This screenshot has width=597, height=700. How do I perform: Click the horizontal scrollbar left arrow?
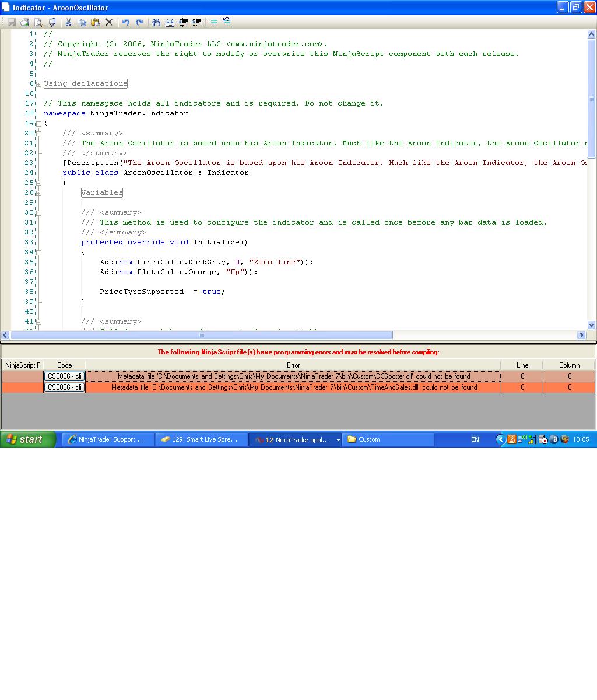pos(5,335)
